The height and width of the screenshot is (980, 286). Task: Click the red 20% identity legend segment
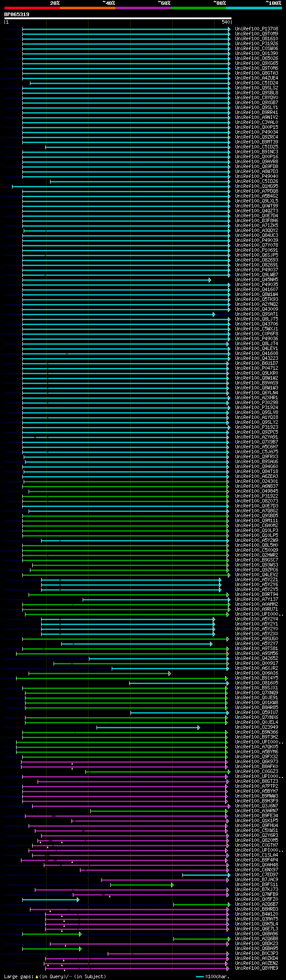pyautogui.click(x=32, y=8)
